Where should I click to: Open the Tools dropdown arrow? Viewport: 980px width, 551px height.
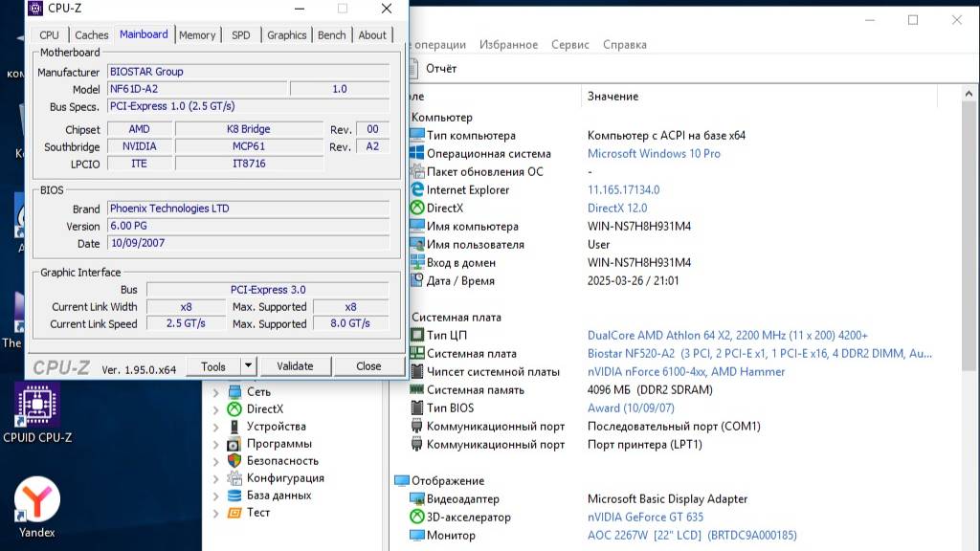click(x=248, y=366)
